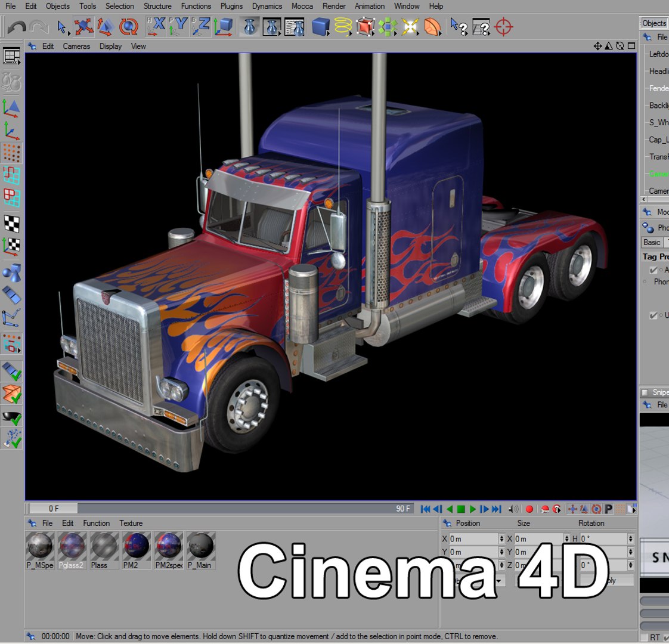Viewport: 669px width, 644px height.
Task: Open the viewport Display menu
Action: click(110, 46)
